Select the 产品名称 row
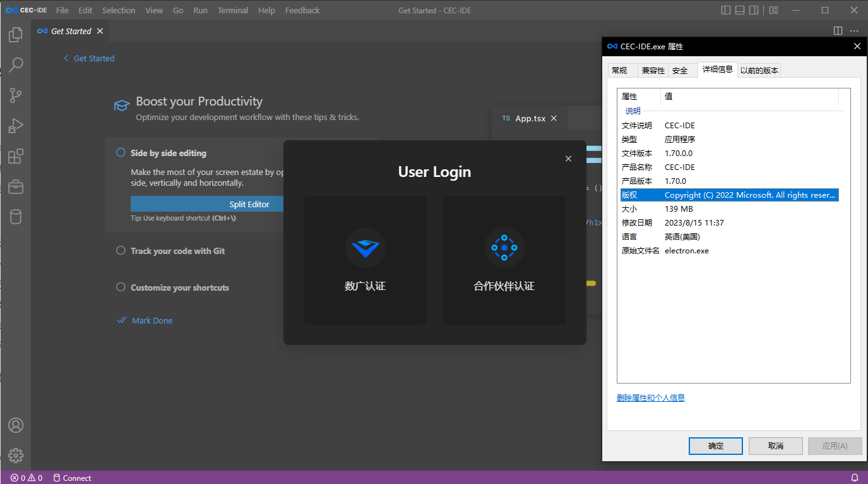 tap(729, 167)
